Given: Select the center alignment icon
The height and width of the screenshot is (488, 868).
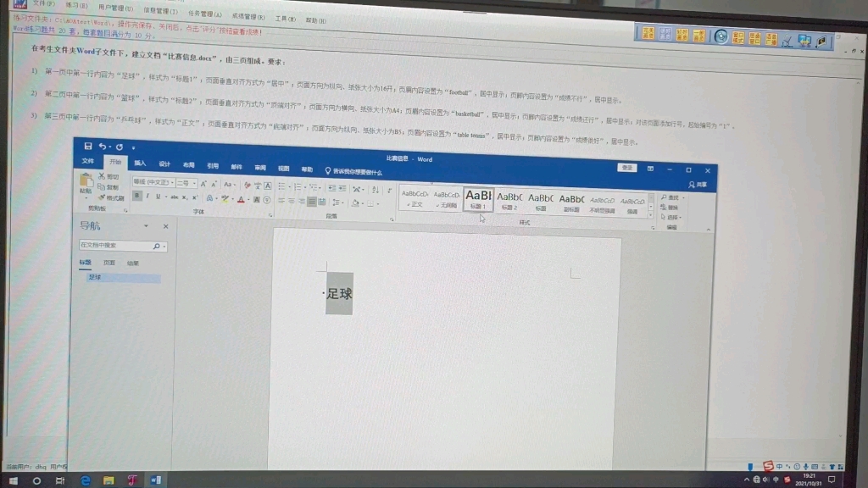Looking at the screenshot, I should click(292, 202).
